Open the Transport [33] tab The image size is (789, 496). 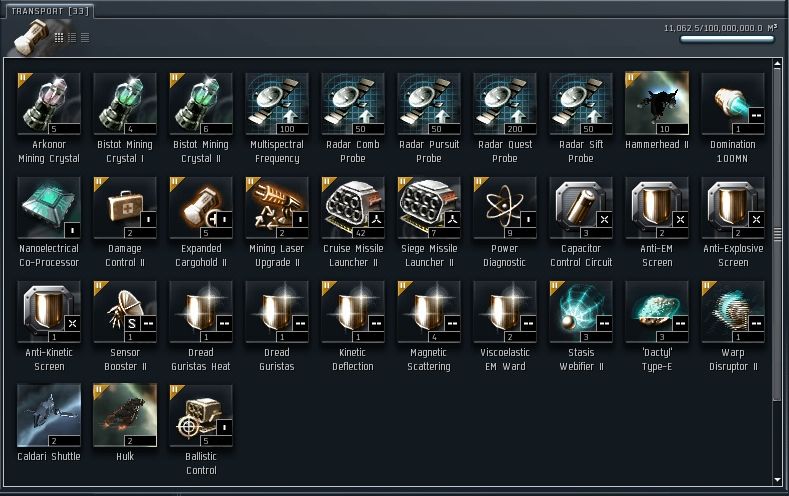pos(50,11)
